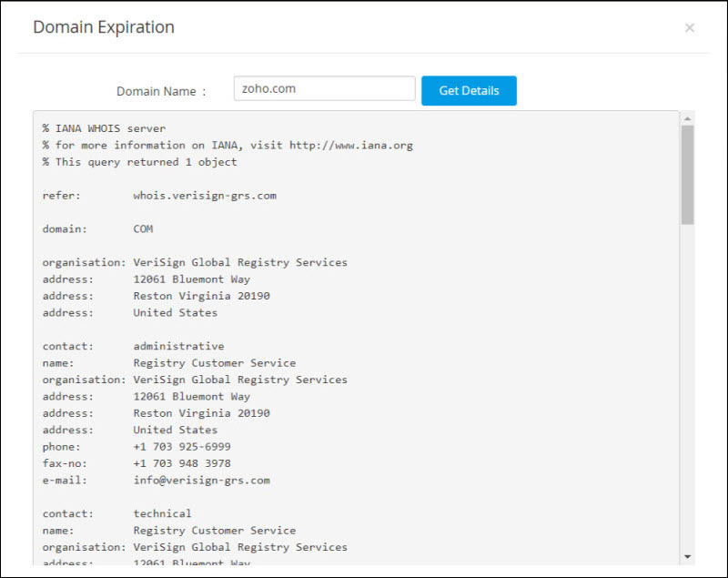This screenshot has height=578, width=728.
Task: Click the vertical scrollbar thumb
Action: click(687, 173)
